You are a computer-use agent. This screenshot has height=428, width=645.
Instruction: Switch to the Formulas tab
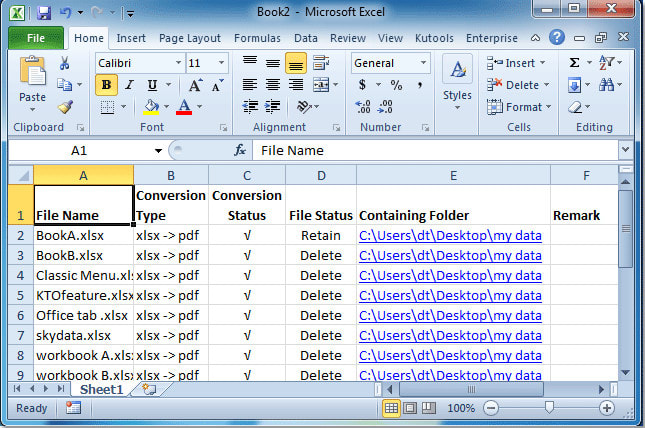pos(257,38)
